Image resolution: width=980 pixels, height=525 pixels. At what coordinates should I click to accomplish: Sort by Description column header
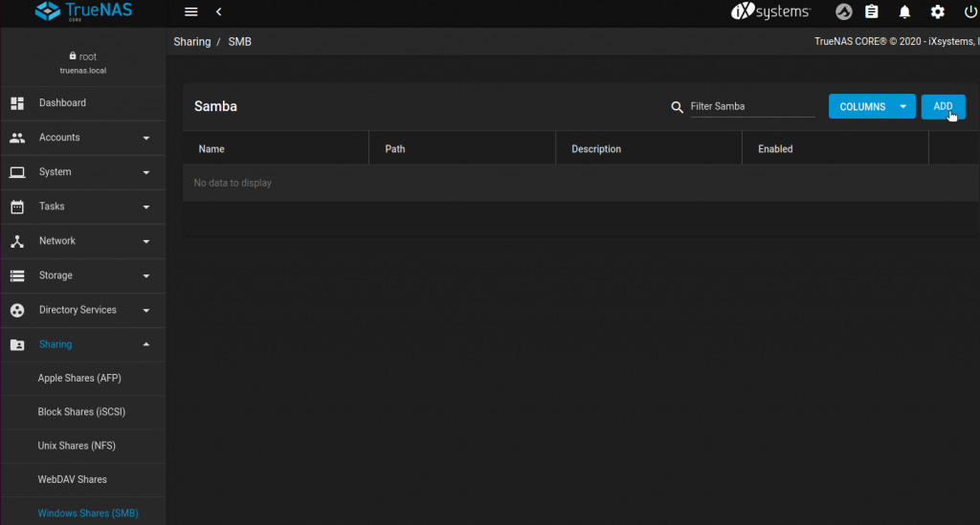(x=596, y=149)
